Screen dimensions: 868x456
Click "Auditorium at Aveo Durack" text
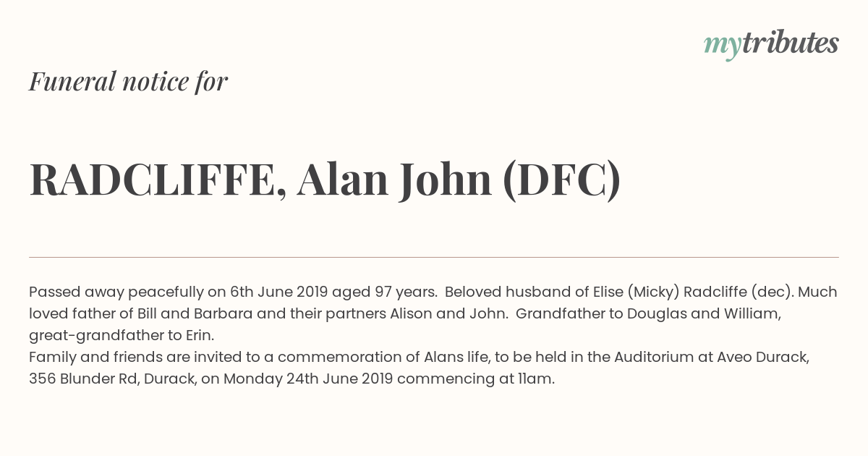point(712,358)
